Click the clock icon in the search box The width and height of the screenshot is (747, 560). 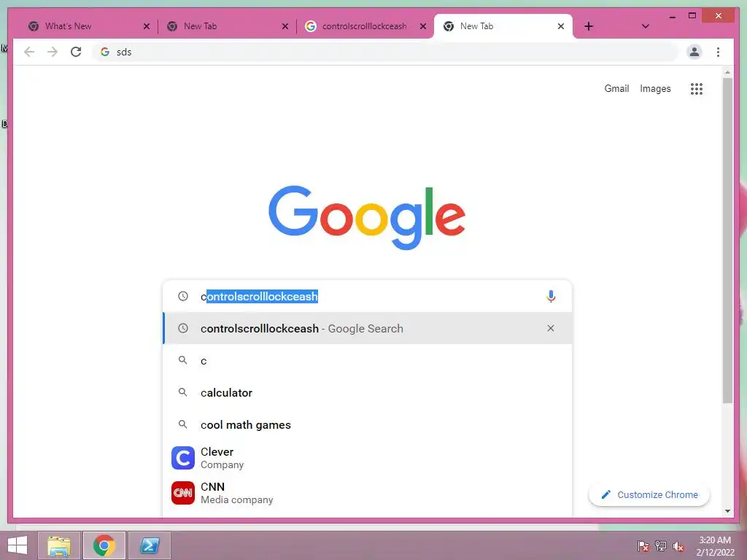pos(183,296)
